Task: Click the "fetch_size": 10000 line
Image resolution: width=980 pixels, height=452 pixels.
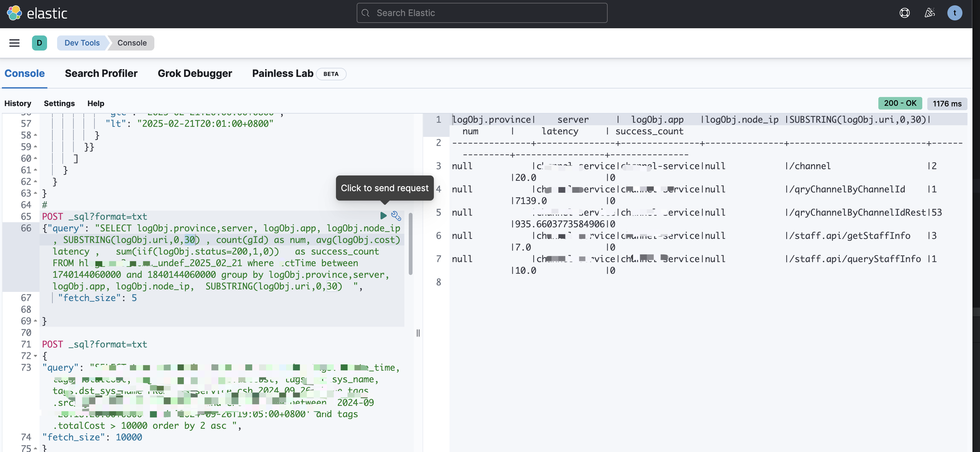Action: (x=92, y=437)
